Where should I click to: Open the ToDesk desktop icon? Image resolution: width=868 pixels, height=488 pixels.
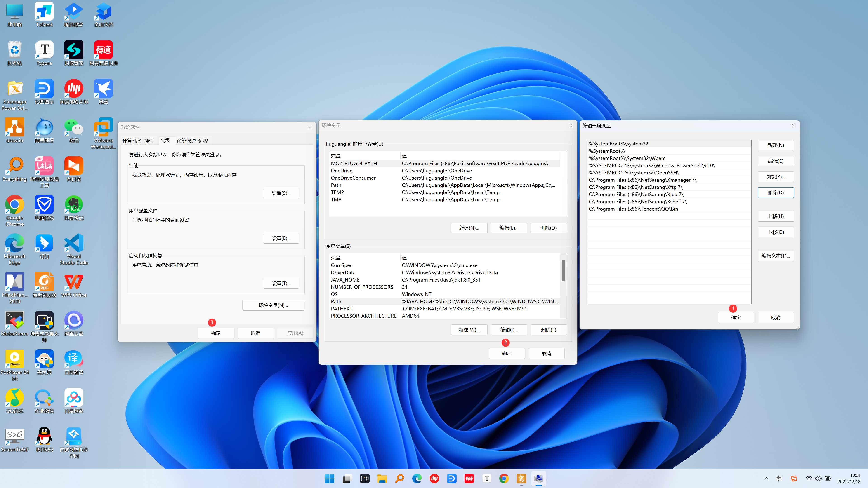click(x=44, y=15)
